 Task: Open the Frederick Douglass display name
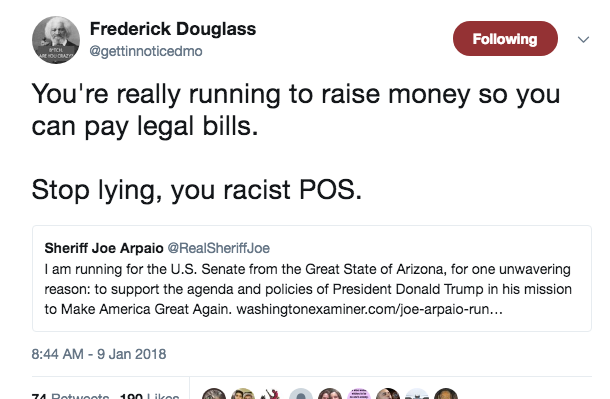coord(173,29)
